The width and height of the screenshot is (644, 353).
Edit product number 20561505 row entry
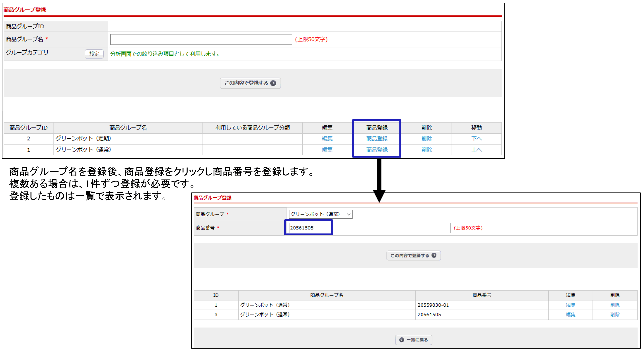pos(570,314)
